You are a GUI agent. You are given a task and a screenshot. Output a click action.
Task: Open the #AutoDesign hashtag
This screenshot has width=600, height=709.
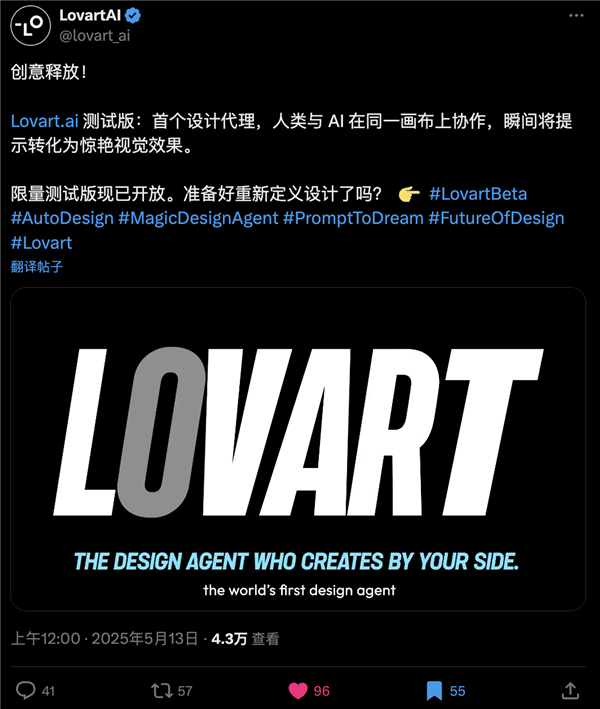coord(62,218)
